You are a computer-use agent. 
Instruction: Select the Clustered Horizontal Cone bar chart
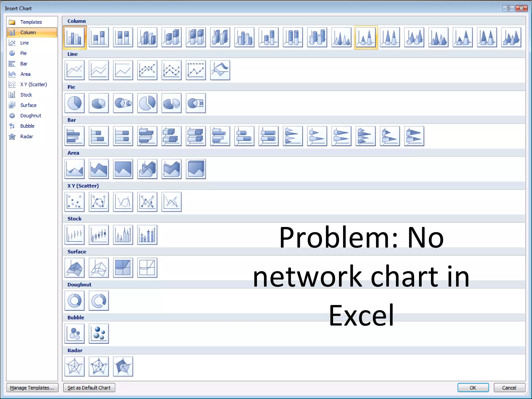pos(293,136)
